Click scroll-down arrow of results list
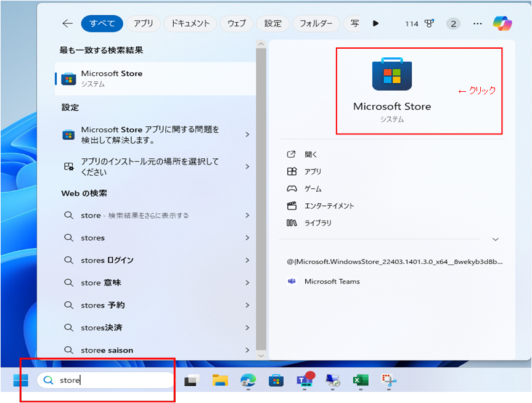 click(x=261, y=356)
